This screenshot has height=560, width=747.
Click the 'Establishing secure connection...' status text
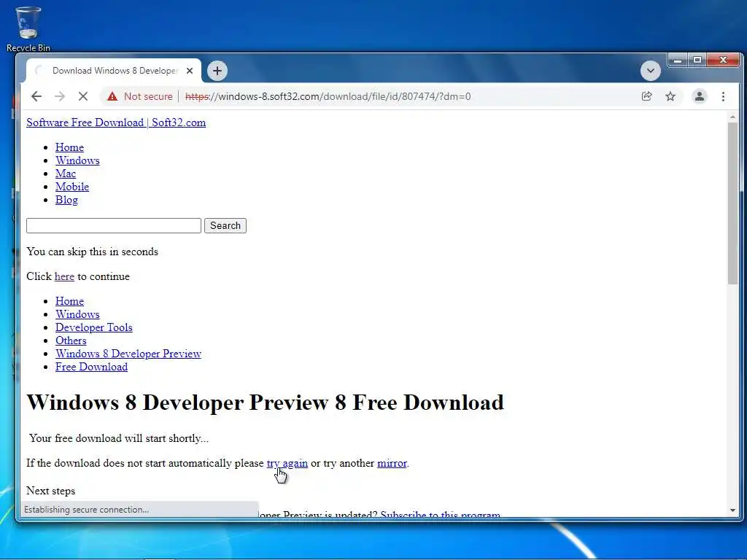(x=86, y=510)
